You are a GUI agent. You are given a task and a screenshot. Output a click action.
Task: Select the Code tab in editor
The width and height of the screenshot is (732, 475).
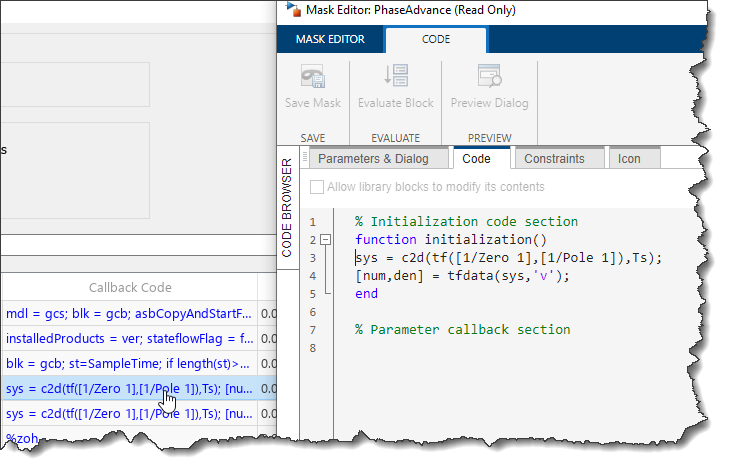[477, 158]
